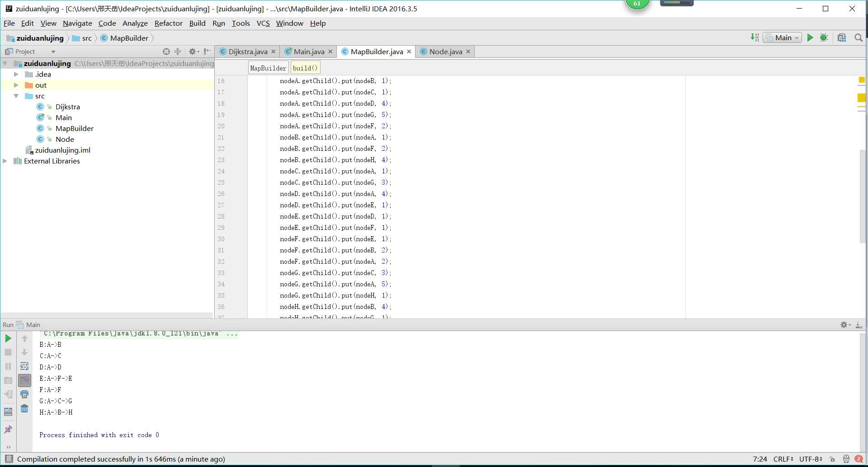Click the build() method crumb above editor

[305, 68]
